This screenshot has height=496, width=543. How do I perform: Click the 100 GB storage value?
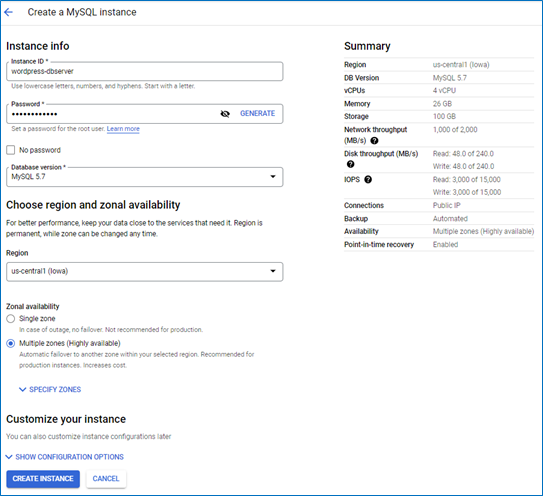coord(444,117)
